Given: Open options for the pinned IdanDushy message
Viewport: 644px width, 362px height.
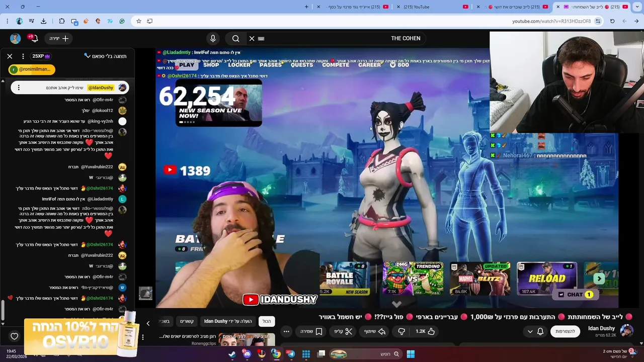Looking at the screenshot, I should (19, 88).
